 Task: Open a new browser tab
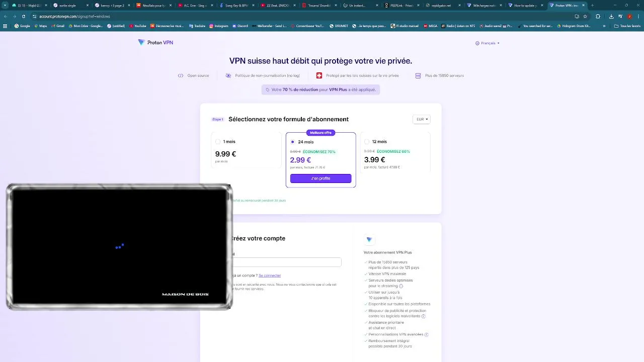592,5
